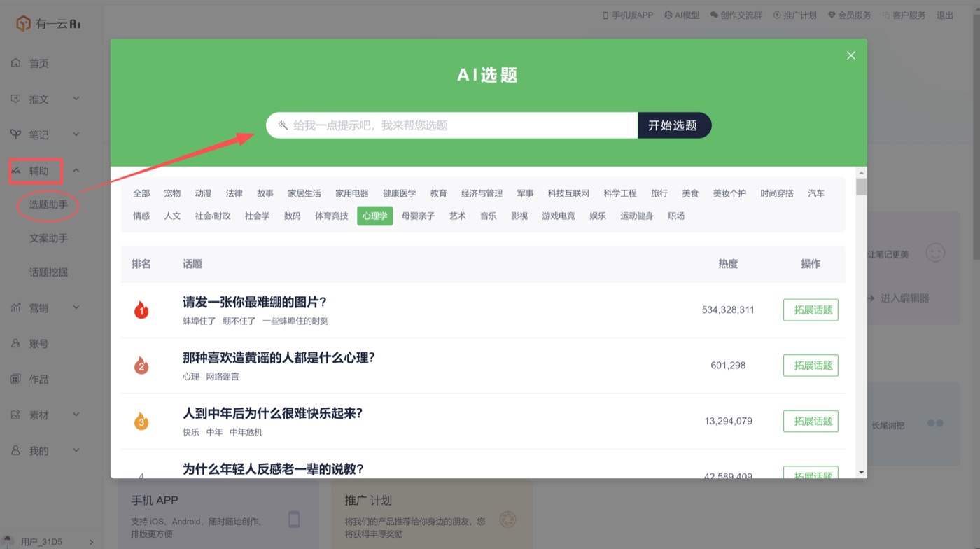
Task: Click the 作品 grid icon in sidebar
Action: [16, 379]
